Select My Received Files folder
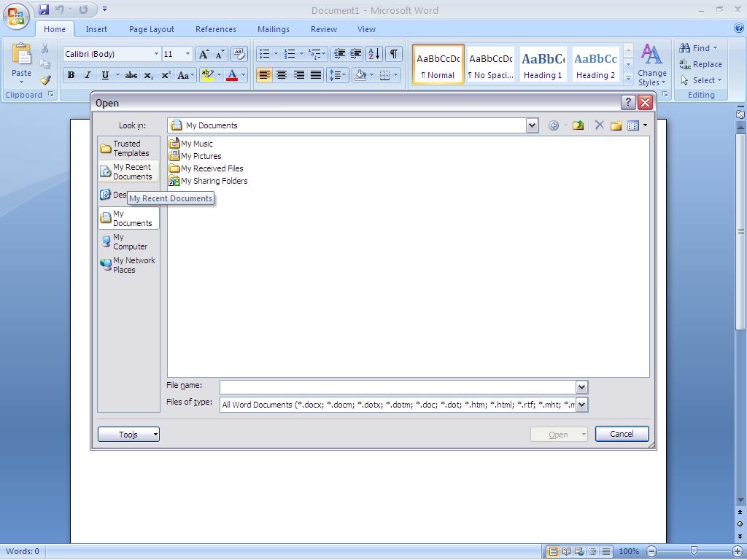 [206, 168]
